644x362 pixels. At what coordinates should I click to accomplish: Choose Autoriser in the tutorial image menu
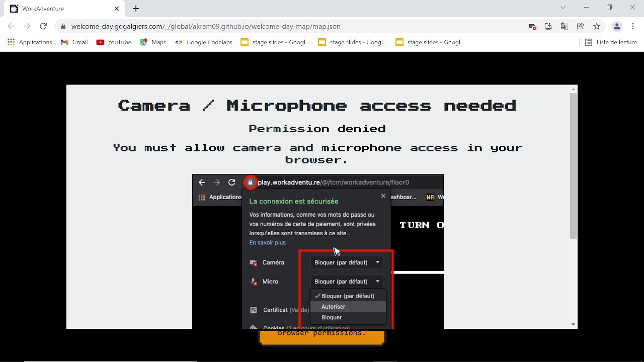tap(348, 307)
